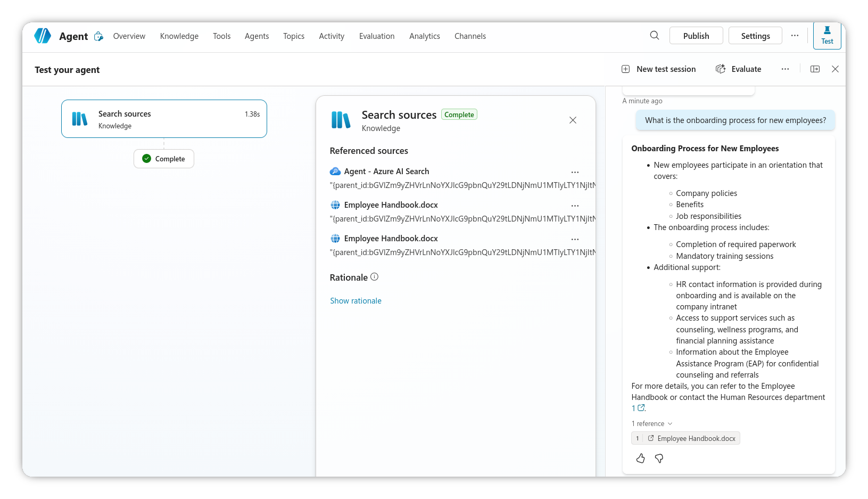Run Evaluate from the test panel
This screenshot has width=868, height=499.
click(x=739, y=69)
